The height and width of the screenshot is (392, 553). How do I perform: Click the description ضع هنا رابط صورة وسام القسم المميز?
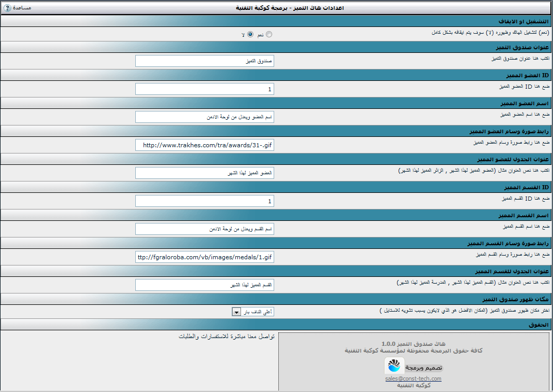513,255
